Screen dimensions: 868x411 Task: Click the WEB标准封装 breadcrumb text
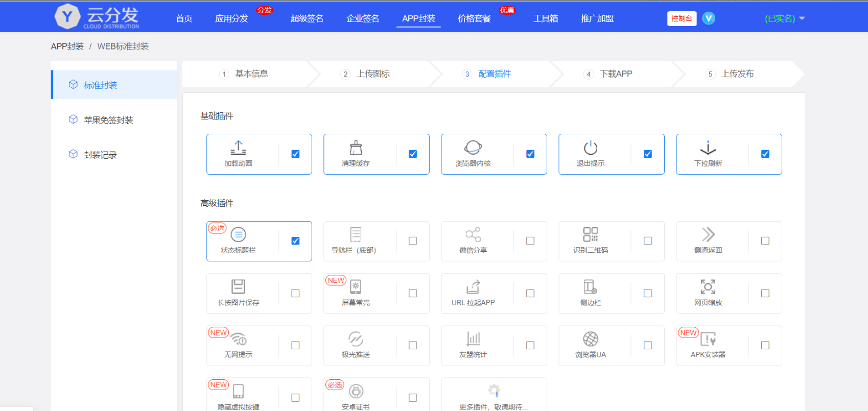pyautogui.click(x=123, y=46)
